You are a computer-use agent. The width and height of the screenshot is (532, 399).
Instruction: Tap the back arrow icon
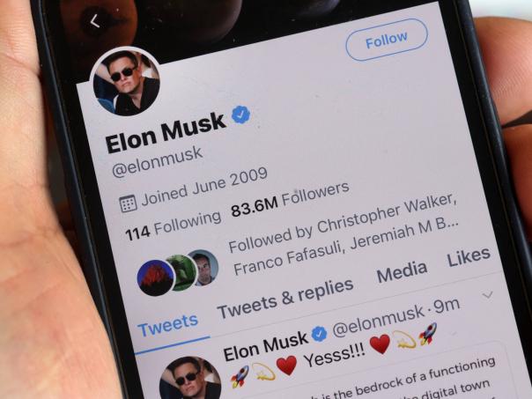tap(95, 21)
